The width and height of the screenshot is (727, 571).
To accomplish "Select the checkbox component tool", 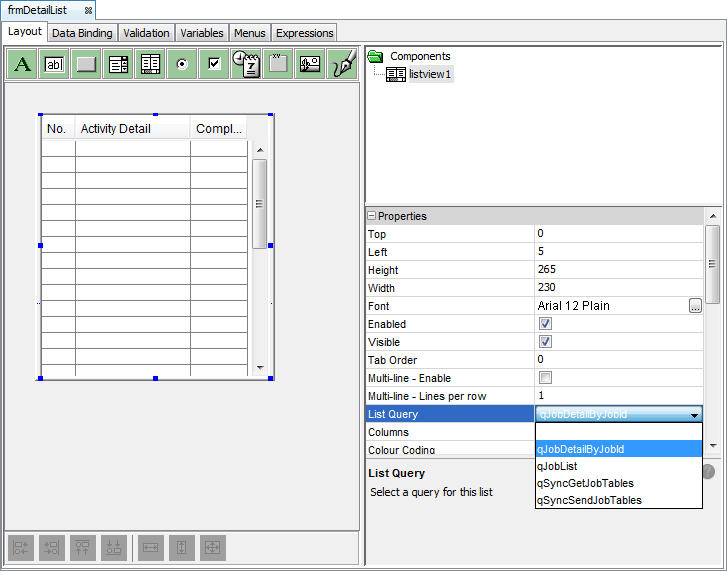I will pos(214,64).
